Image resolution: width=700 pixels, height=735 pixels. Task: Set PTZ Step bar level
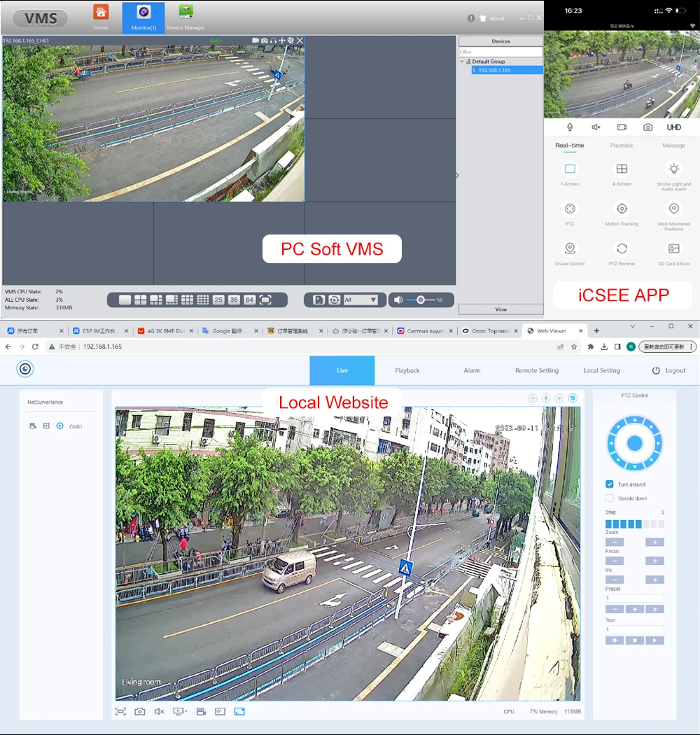pos(635,524)
